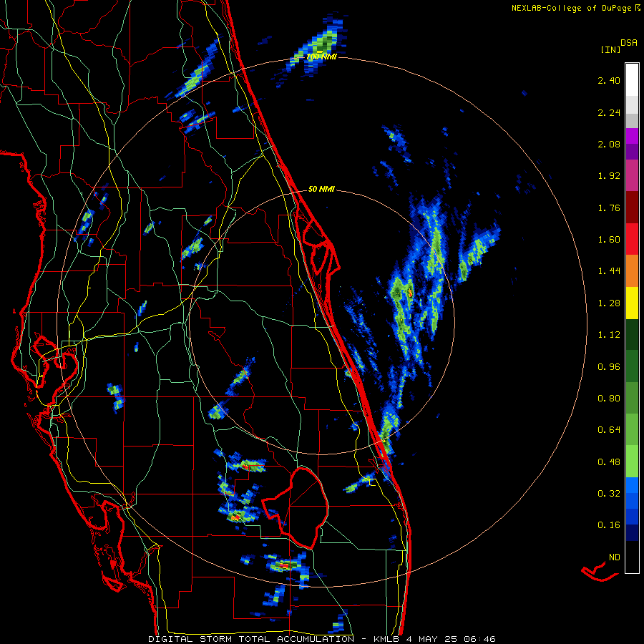644x644 pixels.
Task: Click the KMLB radar site identifier
Action: [x=388, y=639]
